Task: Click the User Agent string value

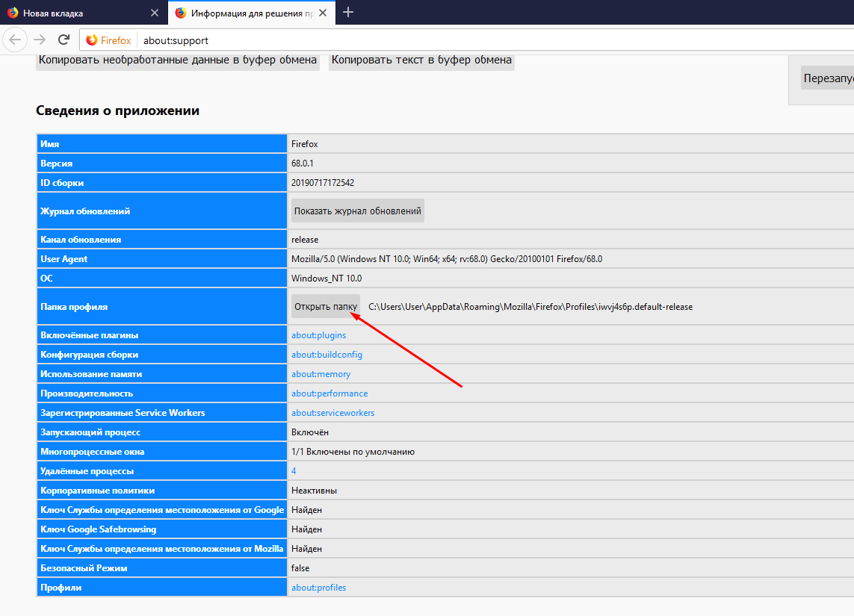Action: [x=447, y=259]
